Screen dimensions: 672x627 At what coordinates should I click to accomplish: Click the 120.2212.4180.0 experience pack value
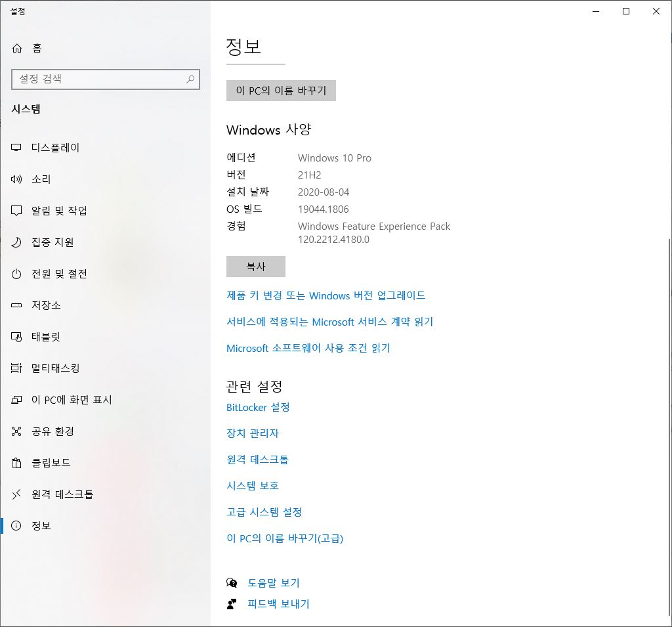click(333, 239)
